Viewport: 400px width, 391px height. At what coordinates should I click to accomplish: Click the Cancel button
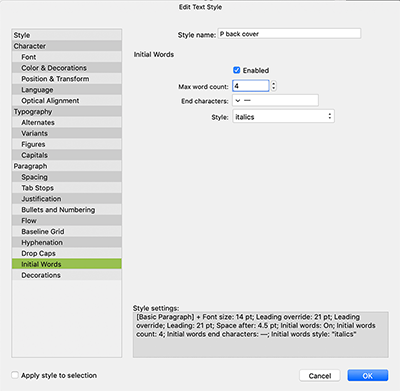click(320, 376)
